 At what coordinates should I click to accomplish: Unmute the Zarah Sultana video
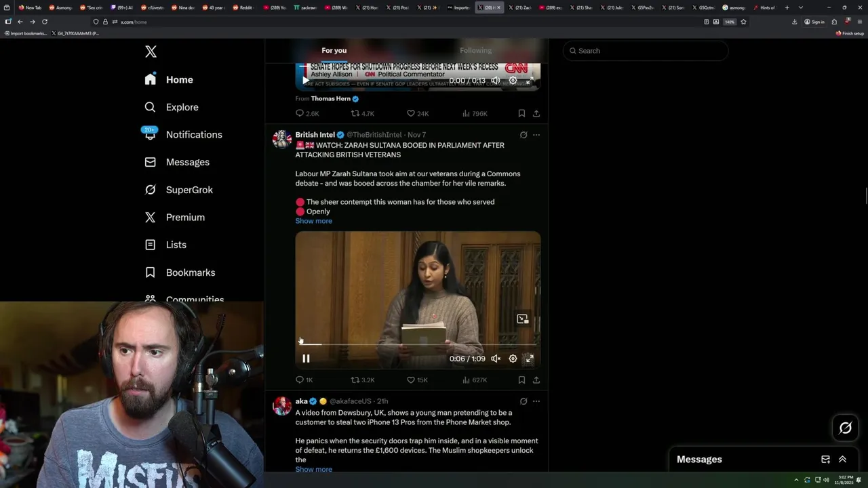pos(496,359)
